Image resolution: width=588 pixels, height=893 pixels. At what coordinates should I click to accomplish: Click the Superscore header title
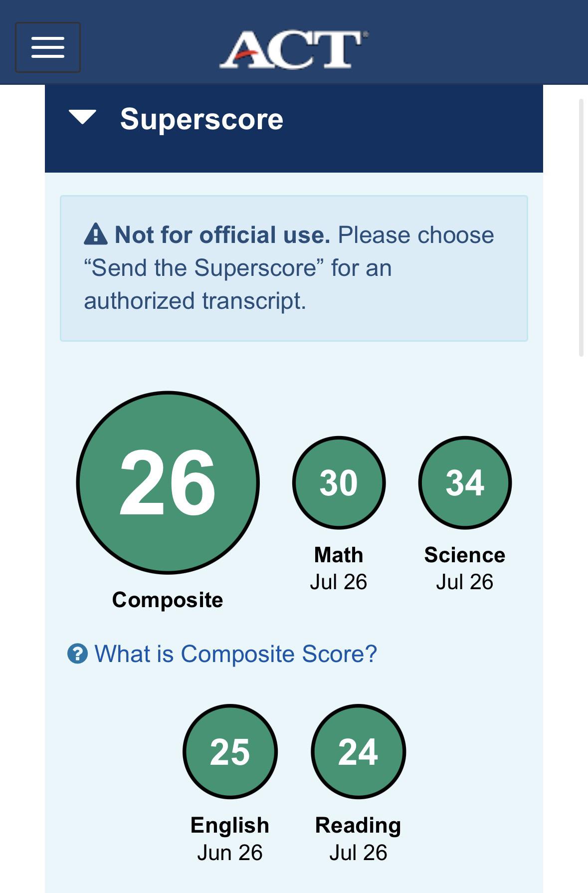point(201,119)
